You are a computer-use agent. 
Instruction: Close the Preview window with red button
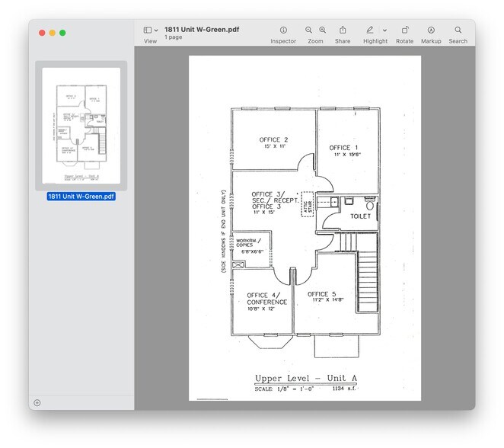click(x=41, y=33)
